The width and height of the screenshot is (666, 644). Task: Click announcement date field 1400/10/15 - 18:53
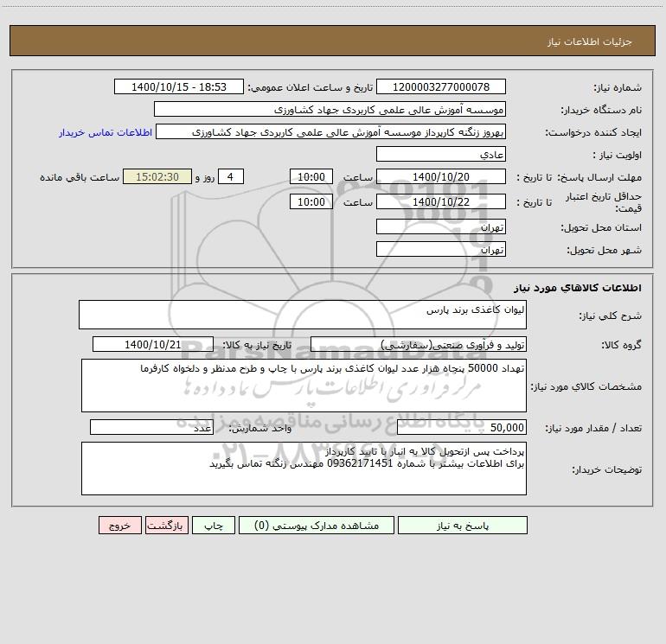[179, 86]
